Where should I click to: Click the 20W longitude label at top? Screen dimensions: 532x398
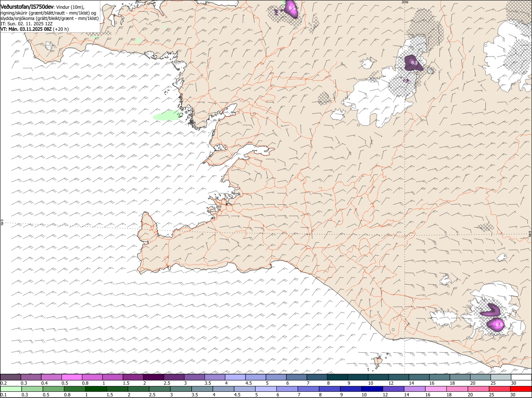point(405,2)
